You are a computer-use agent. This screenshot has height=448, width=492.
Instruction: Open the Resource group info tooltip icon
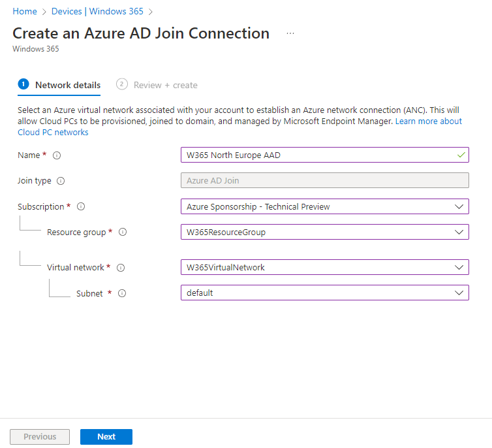[123, 232]
